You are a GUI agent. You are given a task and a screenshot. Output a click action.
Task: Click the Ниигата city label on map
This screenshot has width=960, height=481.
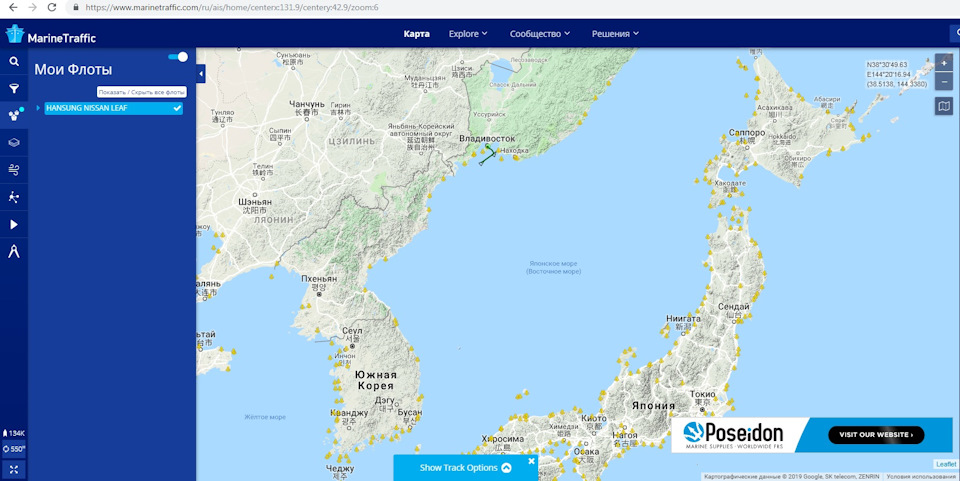click(683, 319)
